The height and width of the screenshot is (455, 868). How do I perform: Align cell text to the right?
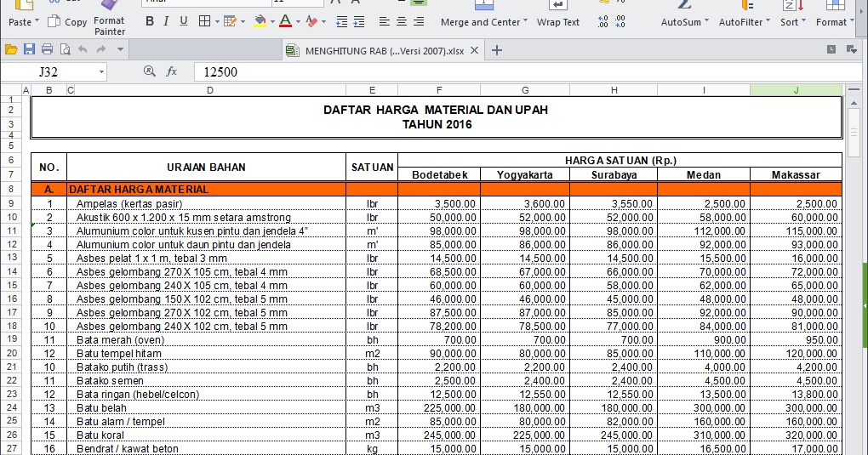click(x=419, y=21)
